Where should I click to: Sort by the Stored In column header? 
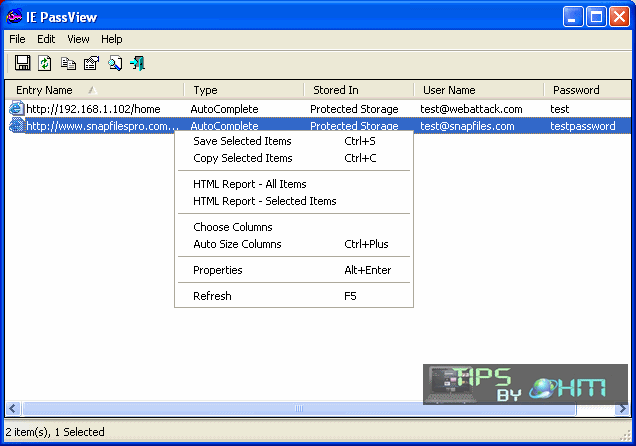tap(359, 90)
